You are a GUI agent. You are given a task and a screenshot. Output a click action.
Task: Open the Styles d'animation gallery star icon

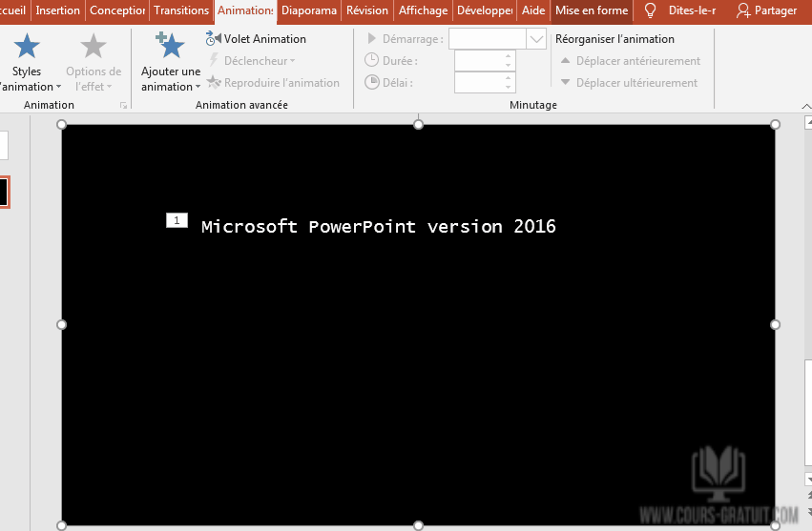point(27,46)
